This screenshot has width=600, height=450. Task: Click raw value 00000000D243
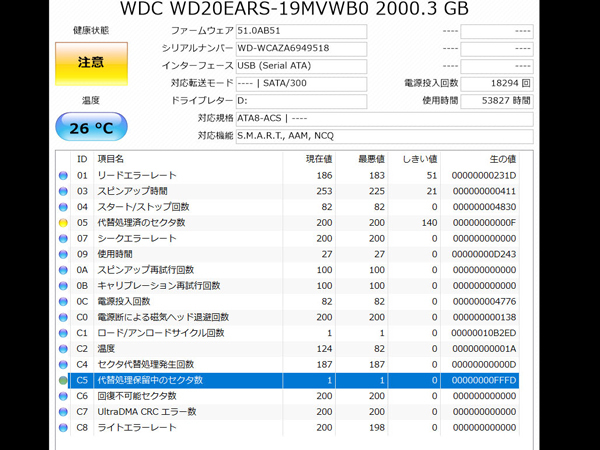tap(484, 254)
